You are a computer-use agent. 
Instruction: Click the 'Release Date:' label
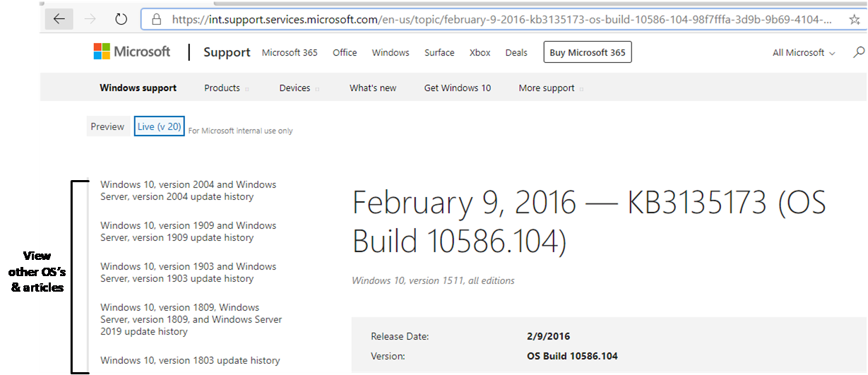pos(400,337)
